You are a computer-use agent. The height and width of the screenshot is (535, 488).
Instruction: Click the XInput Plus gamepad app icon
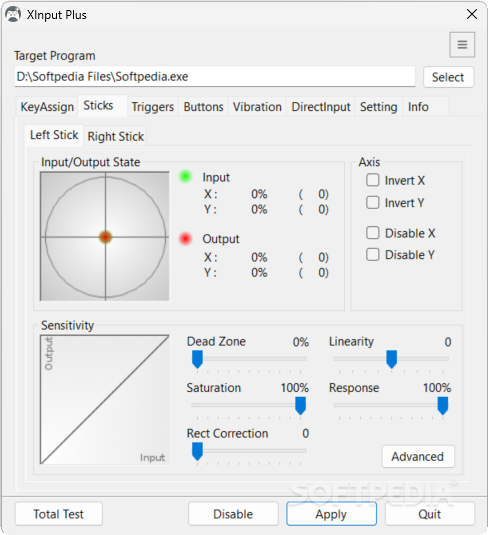click(x=13, y=15)
